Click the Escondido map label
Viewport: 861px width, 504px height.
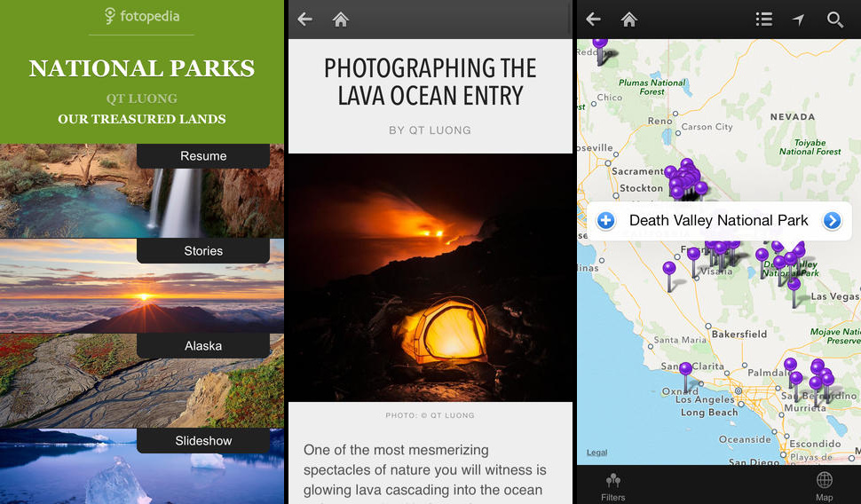(x=816, y=444)
